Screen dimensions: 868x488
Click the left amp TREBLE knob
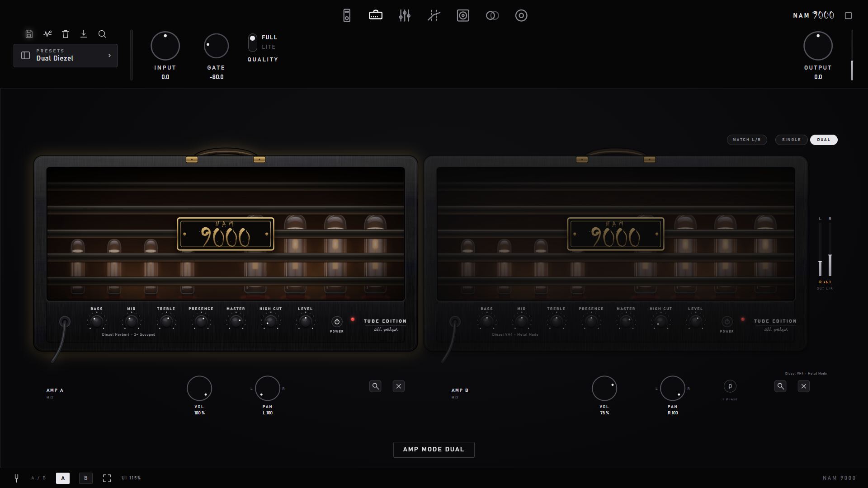click(x=166, y=322)
